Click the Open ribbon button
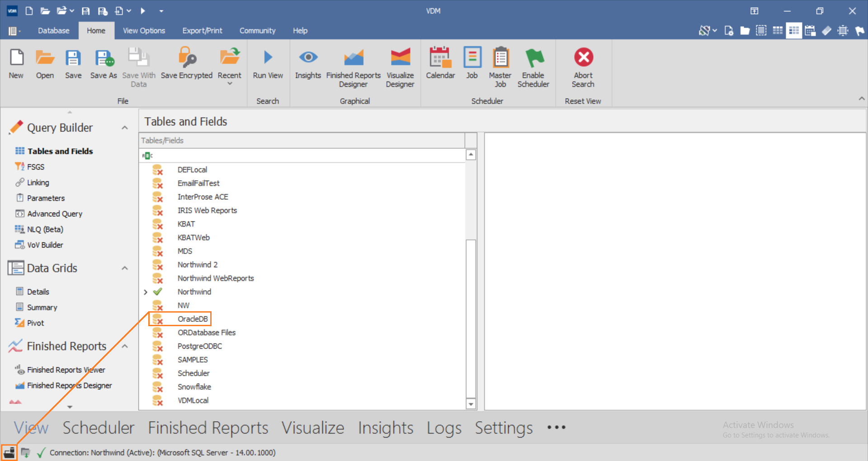 pos(45,64)
